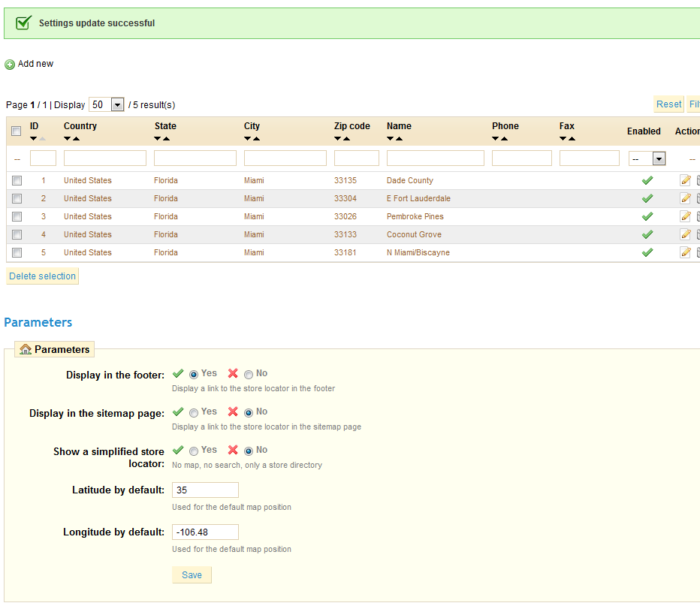Check the box for E Fort Lauderdale row
Viewport: 700px width, 606px height.
click(x=17, y=198)
